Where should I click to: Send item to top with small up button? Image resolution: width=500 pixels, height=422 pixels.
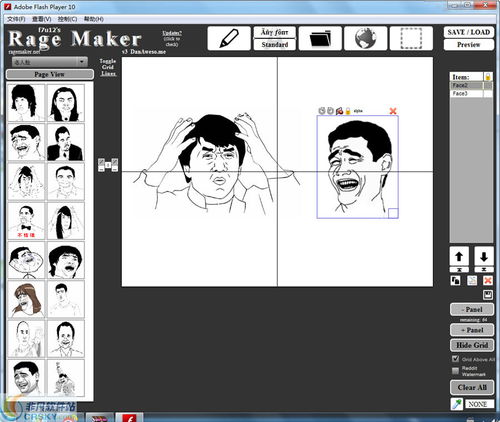pyautogui.click(x=459, y=270)
